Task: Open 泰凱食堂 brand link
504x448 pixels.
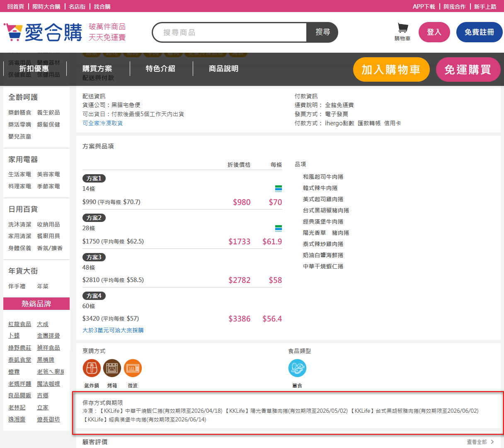Action: [x=20, y=360]
